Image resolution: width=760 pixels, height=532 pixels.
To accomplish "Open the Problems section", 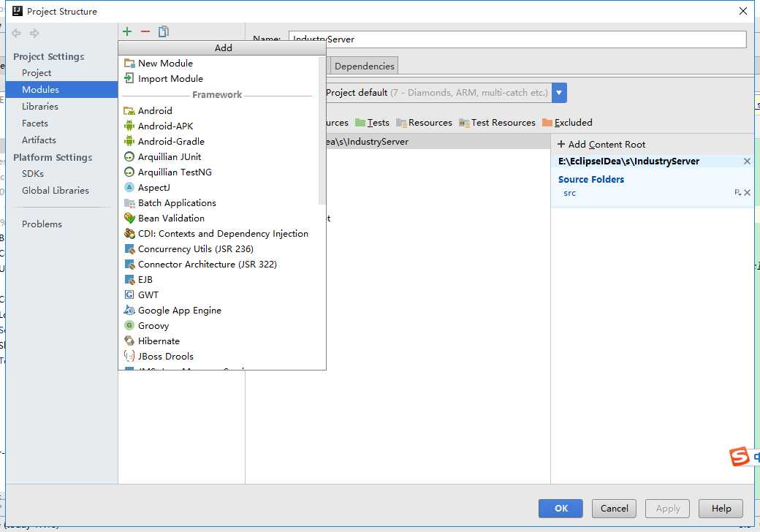I will pyautogui.click(x=42, y=224).
